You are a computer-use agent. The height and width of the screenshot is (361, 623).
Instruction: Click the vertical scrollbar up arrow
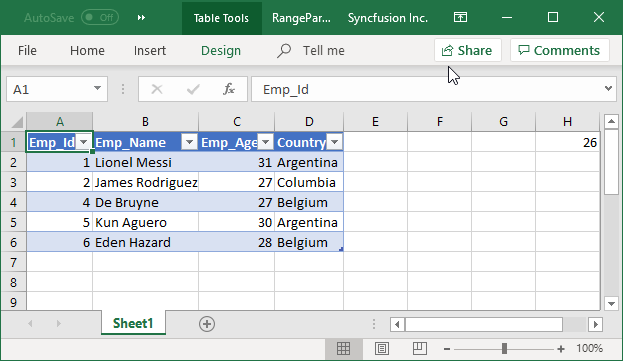(x=611, y=122)
